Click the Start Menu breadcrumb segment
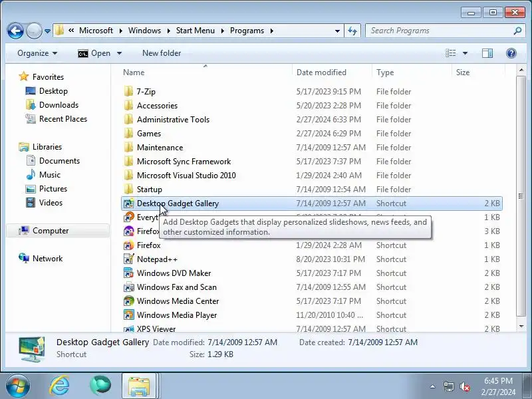 tap(196, 31)
